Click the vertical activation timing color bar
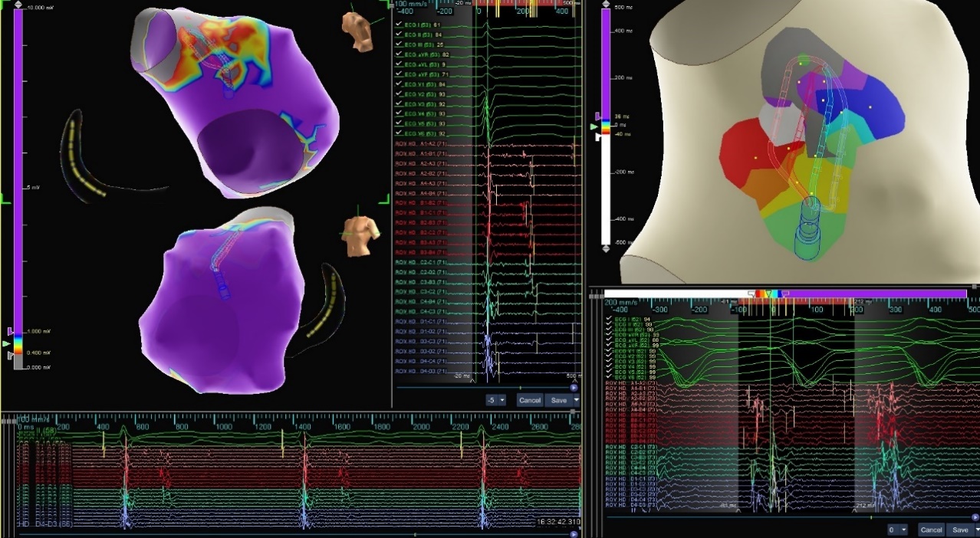This screenshot has width=980, height=538. tap(606, 126)
